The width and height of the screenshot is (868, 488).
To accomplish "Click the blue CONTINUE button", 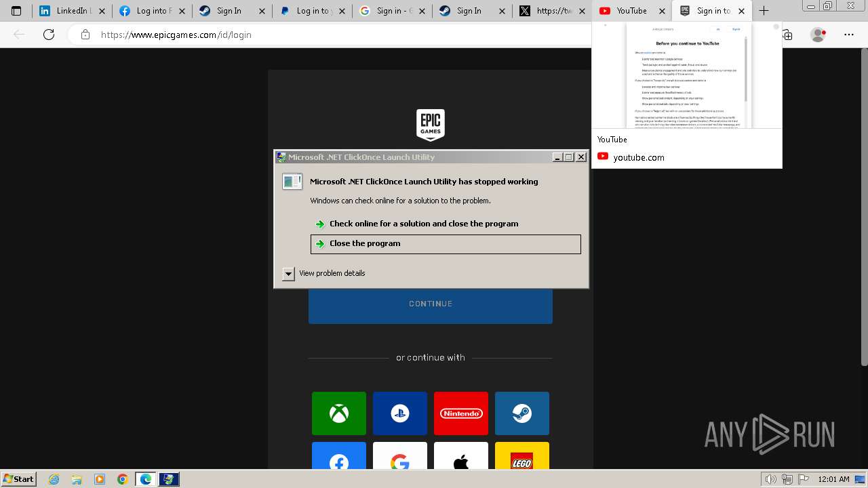I will pos(431,304).
